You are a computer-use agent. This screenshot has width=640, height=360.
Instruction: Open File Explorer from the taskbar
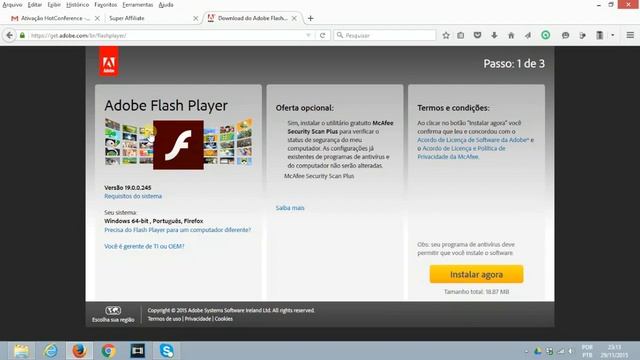point(21,351)
